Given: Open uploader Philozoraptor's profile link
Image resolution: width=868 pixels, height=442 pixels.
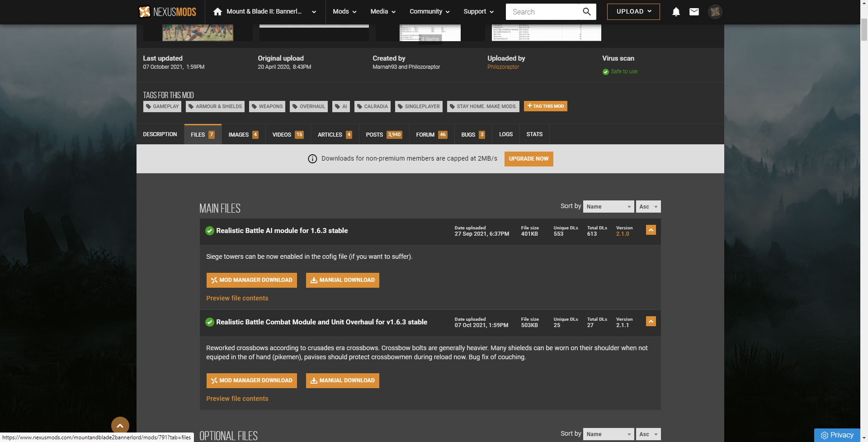Looking at the screenshot, I should pos(503,67).
